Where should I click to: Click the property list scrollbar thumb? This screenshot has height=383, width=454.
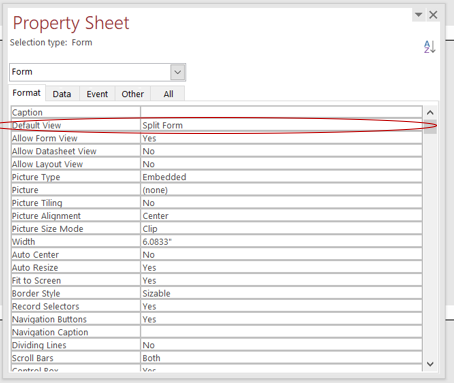(430, 127)
